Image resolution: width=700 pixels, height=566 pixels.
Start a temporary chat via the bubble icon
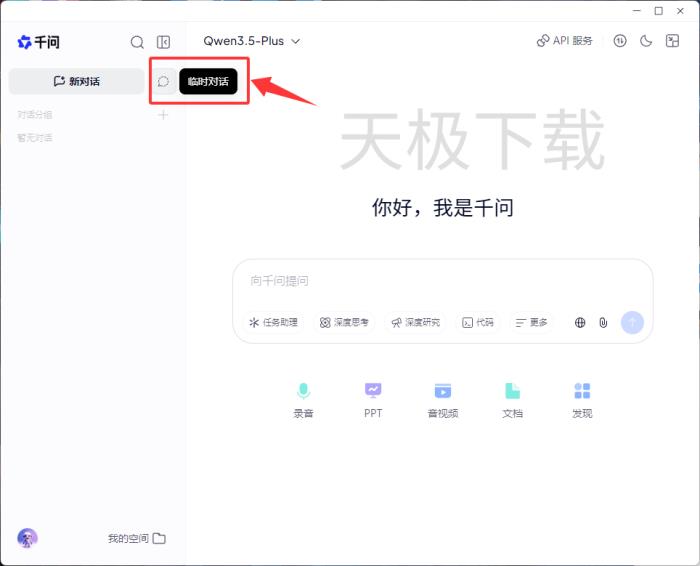(164, 82)
